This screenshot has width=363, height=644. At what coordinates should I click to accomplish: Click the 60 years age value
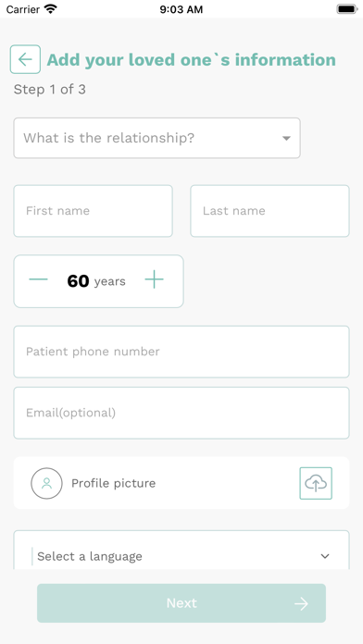tap(96, 281)
